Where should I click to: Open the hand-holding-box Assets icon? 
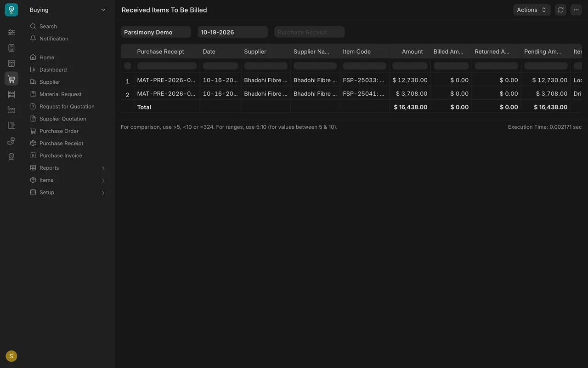(x=11, y=141)
